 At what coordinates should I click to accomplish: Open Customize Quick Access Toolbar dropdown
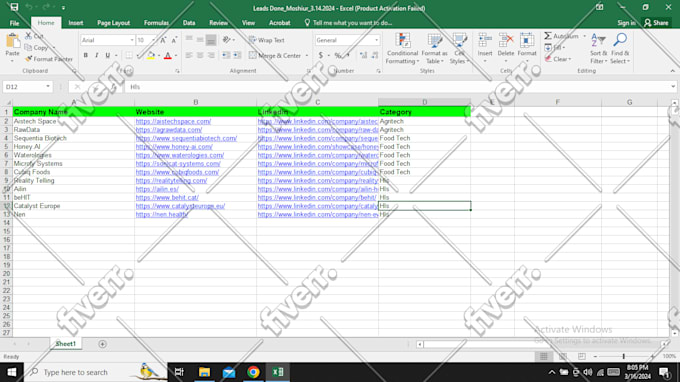[x=63, y=7]
